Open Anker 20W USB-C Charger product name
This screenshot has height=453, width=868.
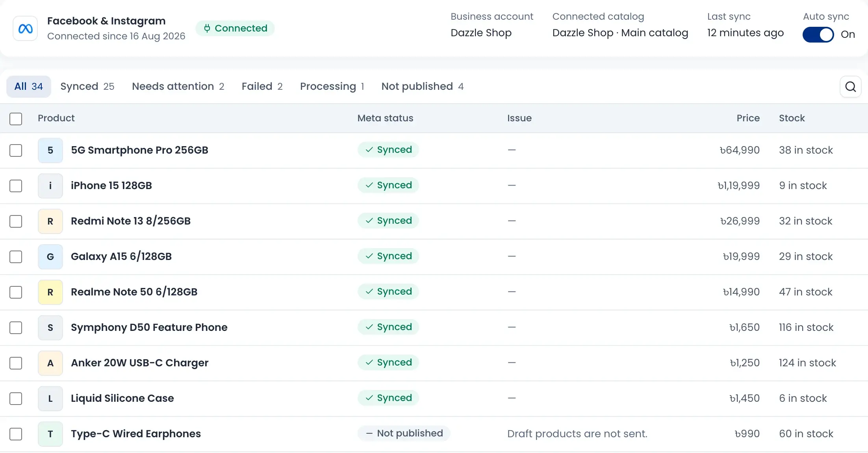pos(140,363)
